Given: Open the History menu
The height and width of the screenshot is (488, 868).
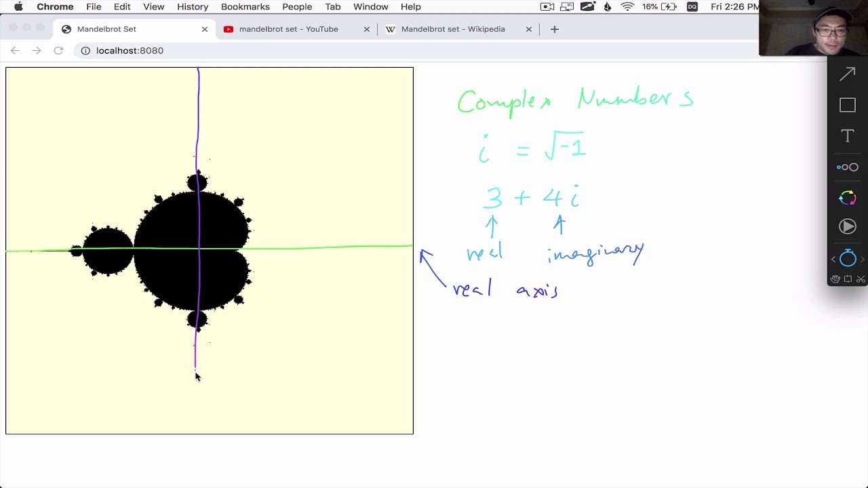Looking at the screenshot, I should (193, 7).
